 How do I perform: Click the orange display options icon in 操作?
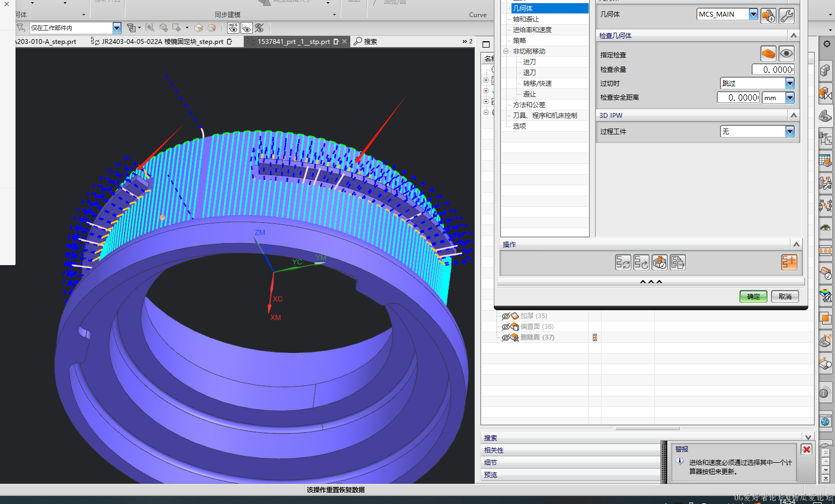click(x=789, y=262)
